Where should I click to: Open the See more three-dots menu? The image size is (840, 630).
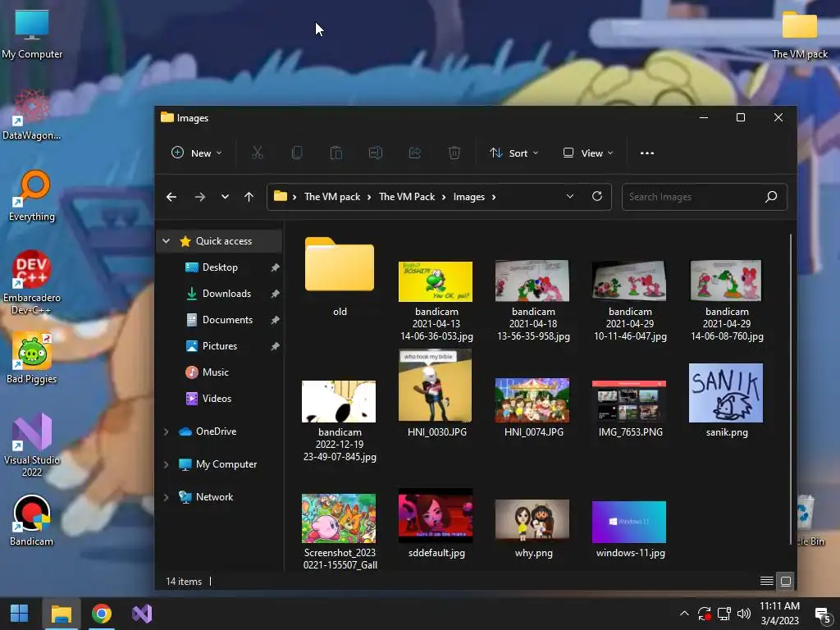pyautogui.click(x=647, y=153)
